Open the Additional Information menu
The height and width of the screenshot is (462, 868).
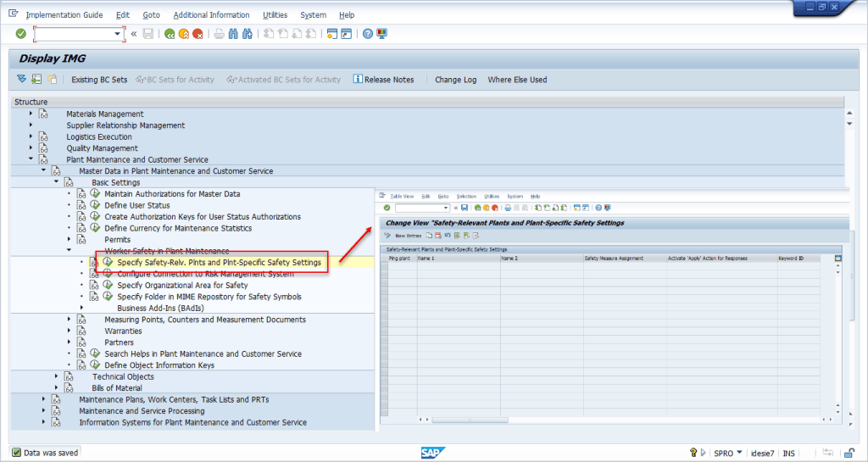(211, 15)
